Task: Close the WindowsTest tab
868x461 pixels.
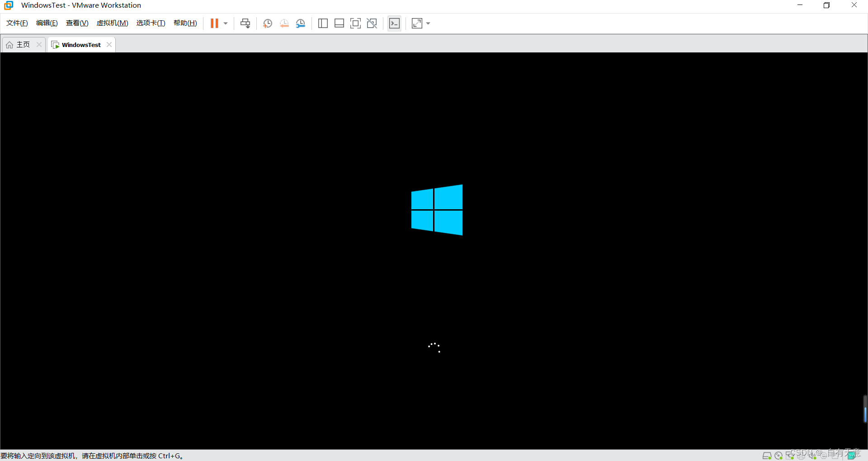Action: pyautogui.click(x=109, y=44)
